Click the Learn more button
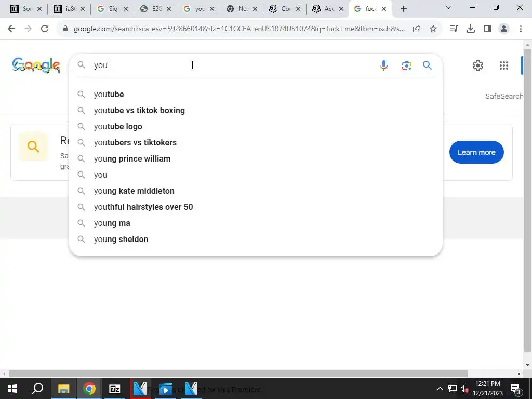Image resolution: width=532 pixels, height=399 pixels. pos(476,152)
